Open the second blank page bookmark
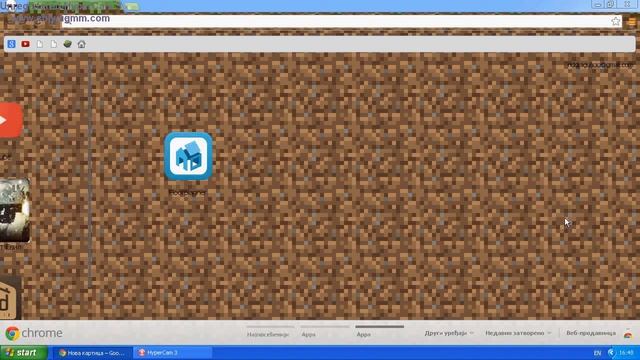The height and width of the screenshot is (360, 640). [x=54, y=44]
